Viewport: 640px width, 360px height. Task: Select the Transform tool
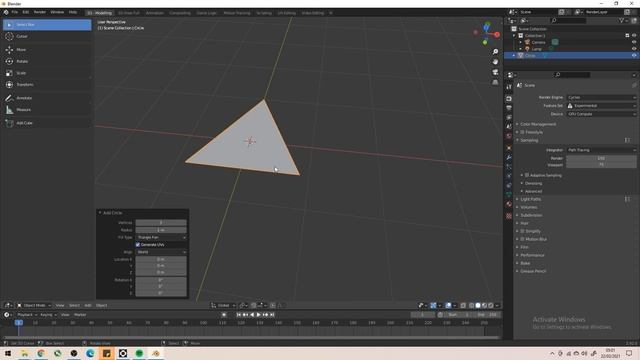[47, 84]
